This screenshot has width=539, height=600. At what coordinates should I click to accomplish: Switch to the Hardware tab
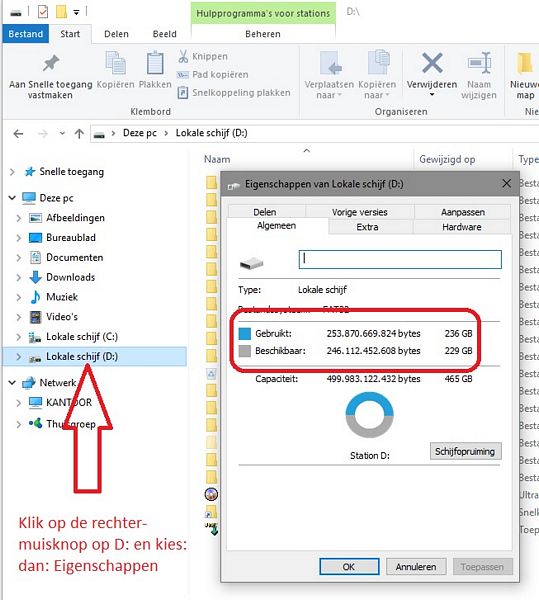pyautogui.click(x=461, y=227)
